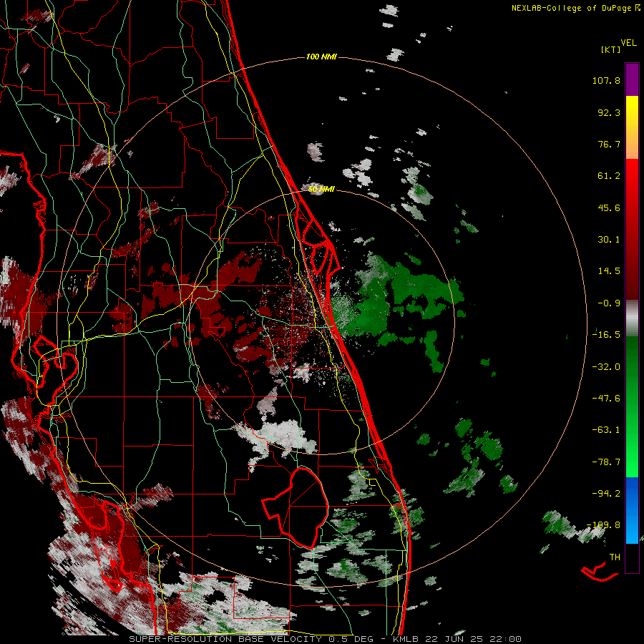The width and height of the screenshot is (644, 644).
Task: Click the -47.6 velocity scale value
Action: coord(606,399)
